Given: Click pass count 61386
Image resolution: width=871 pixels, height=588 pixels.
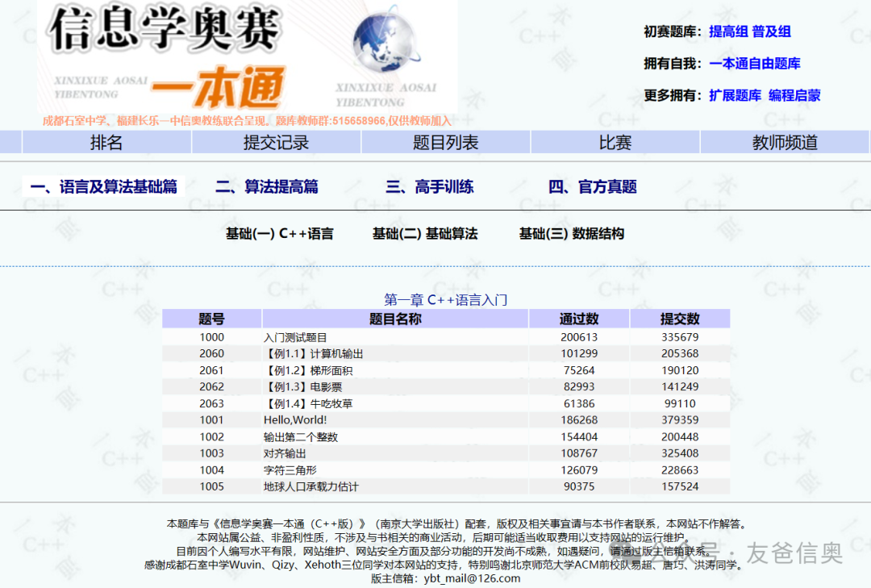Looking at the screenshot, I should [x=579, y=403].
